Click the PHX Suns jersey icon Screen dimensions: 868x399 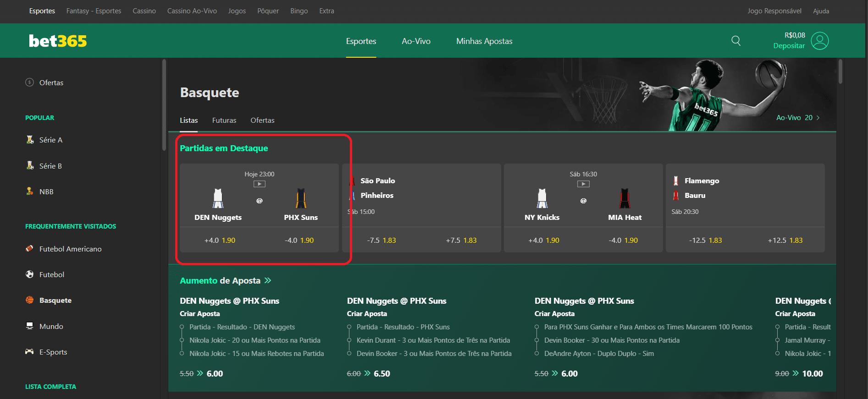coord(301,198)
